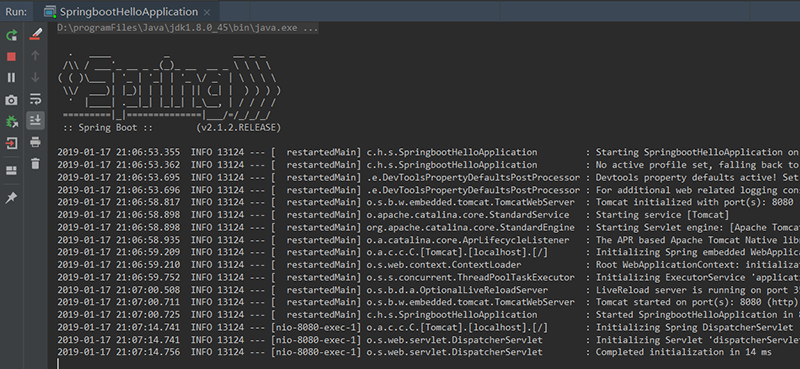This screenshot has height=369, width=800.
Task: Pause the program output
Action: [11, 78]
